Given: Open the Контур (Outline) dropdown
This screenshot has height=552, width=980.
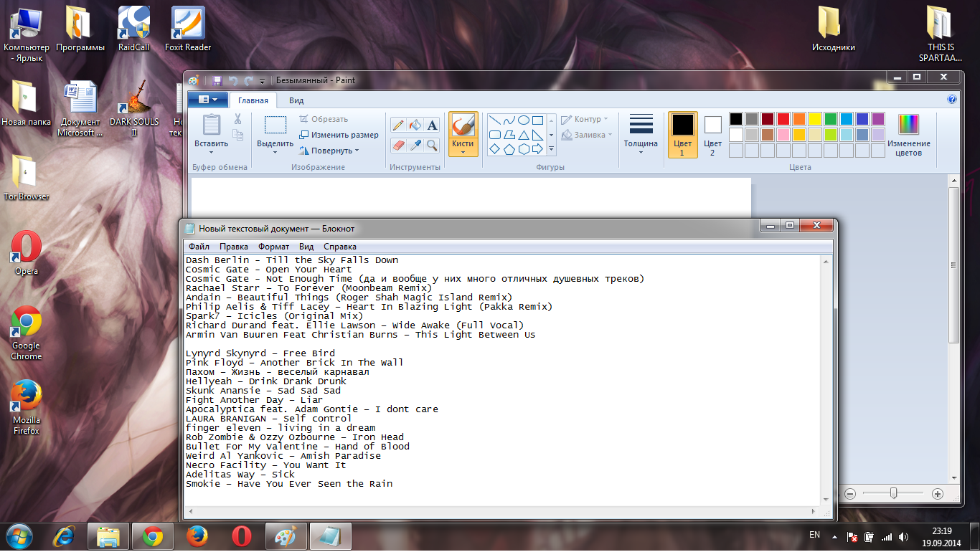Looking at the screenshot, I should [x=585, y=119].
